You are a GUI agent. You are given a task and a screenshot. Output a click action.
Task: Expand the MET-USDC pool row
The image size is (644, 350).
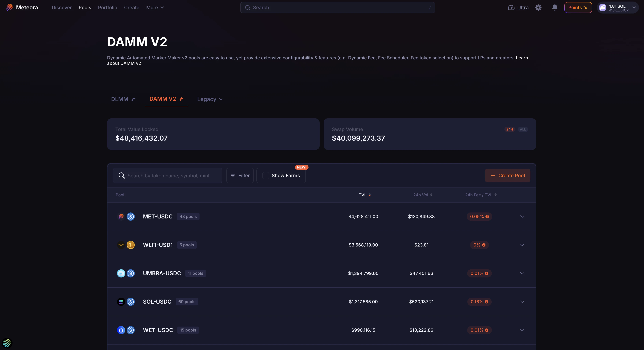point(522,217)
